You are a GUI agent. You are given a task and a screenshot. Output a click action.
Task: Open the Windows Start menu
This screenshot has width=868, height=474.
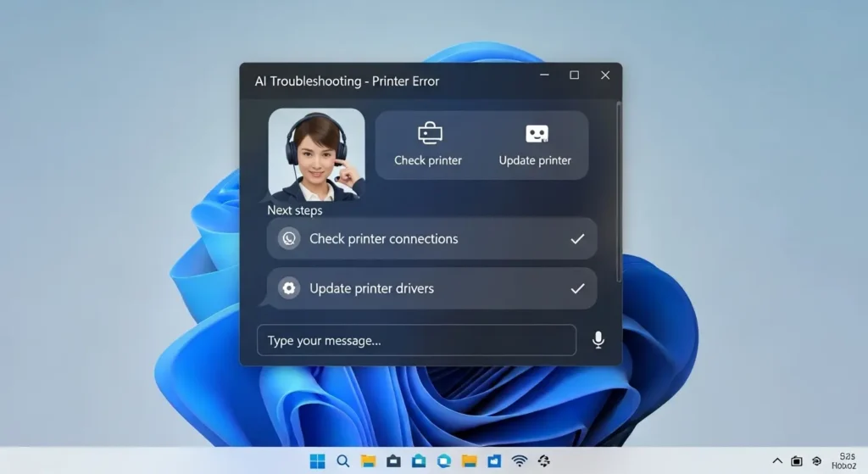(318, 460)
